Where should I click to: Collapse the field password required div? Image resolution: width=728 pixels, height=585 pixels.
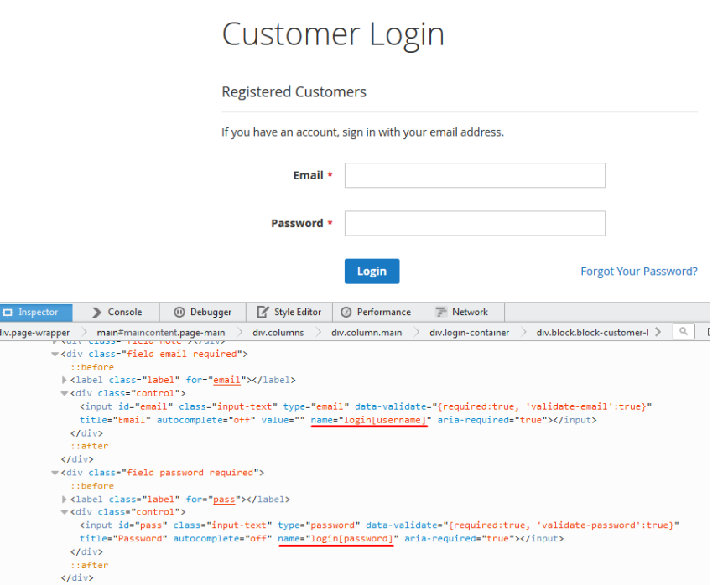[55, 474]
